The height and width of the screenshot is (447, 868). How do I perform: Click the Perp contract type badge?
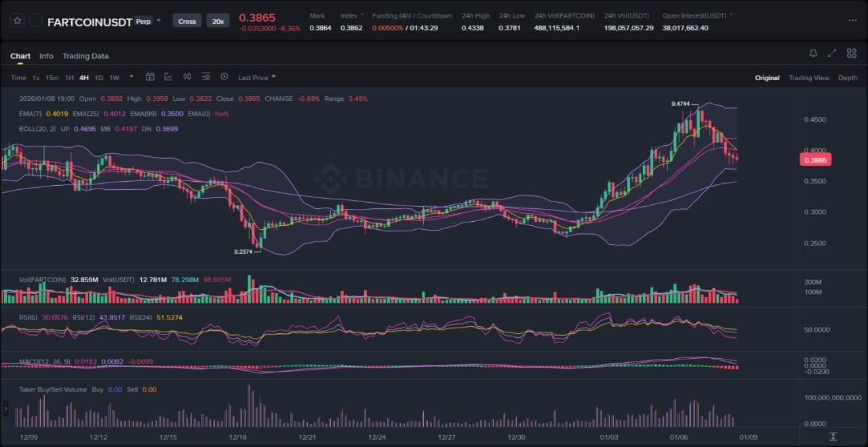coord(143,21)
